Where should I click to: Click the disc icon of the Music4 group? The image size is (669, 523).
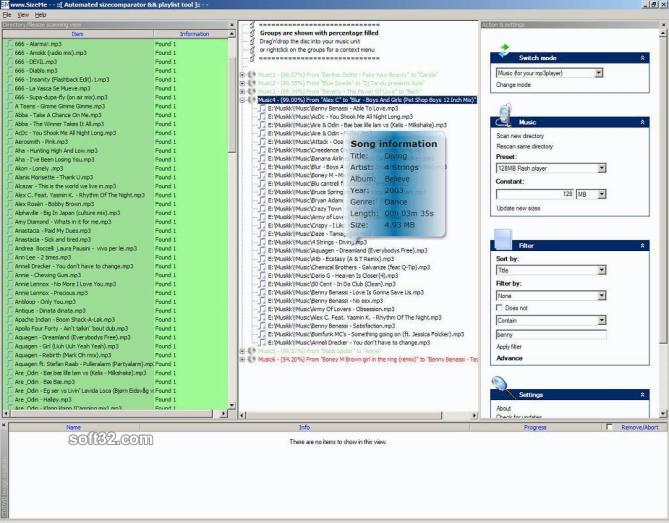tap(252, 100)
